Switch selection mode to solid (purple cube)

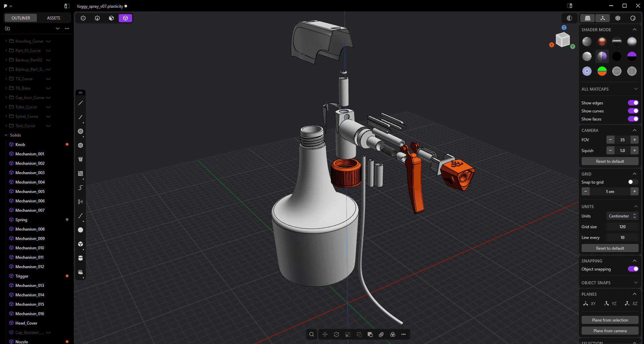point(125,18)
